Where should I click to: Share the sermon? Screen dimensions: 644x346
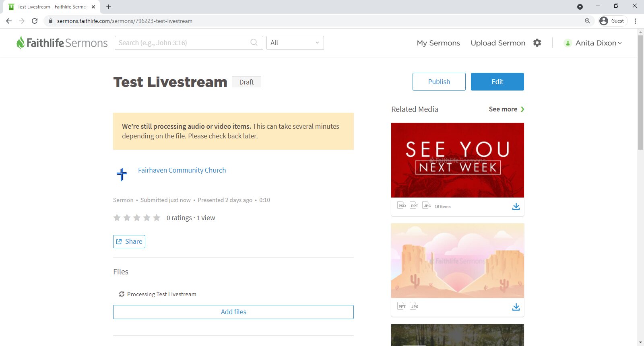click(129, 241)
